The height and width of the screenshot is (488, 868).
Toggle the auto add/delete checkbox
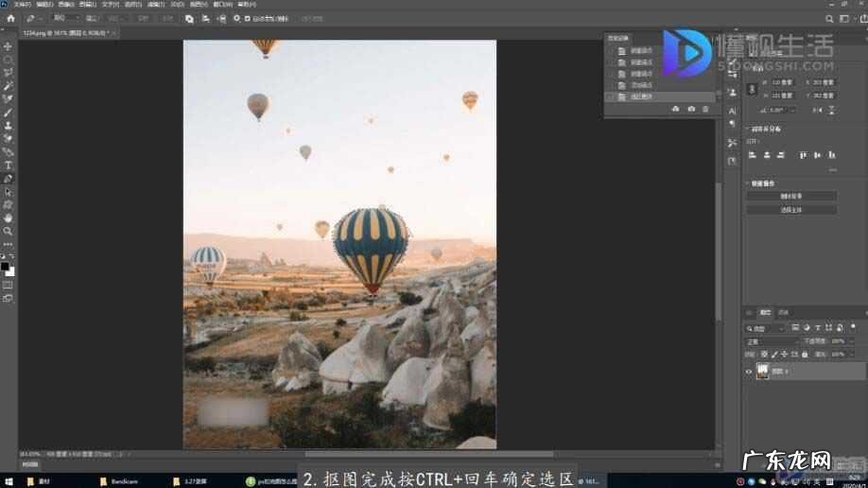[248, 18]
